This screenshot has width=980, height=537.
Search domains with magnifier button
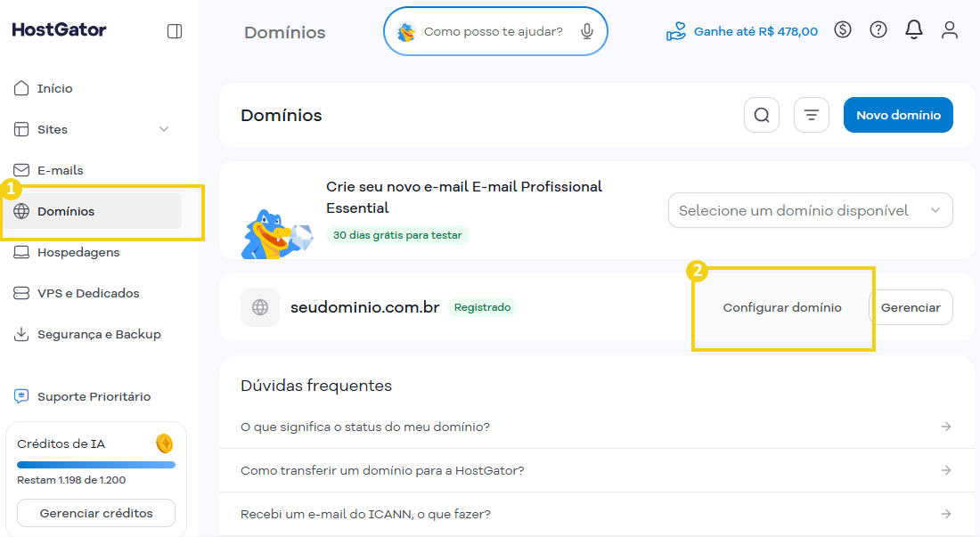[x=761, y=115]
